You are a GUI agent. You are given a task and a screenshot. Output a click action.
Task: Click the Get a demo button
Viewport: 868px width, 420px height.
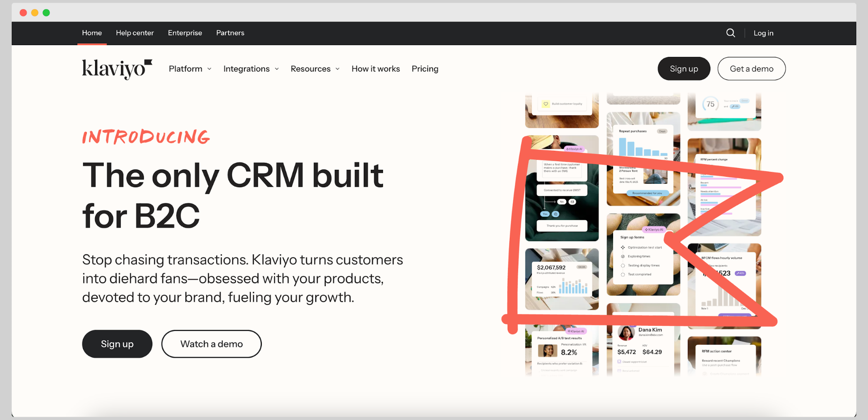coord(751,69)
